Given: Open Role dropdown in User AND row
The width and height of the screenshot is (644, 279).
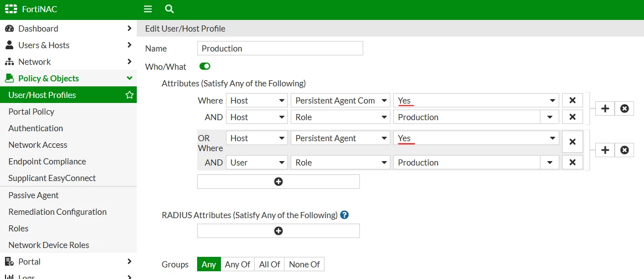Looking at the screenshot, I should (341, 163).
